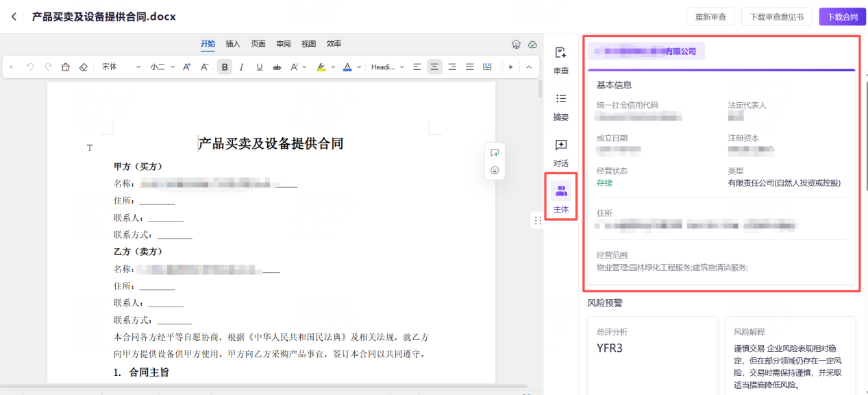Click the panel divider drag handle
Image resolution: width=868 pixels, height=395 pixels.
pyautogui.click(x=538, y=220)
